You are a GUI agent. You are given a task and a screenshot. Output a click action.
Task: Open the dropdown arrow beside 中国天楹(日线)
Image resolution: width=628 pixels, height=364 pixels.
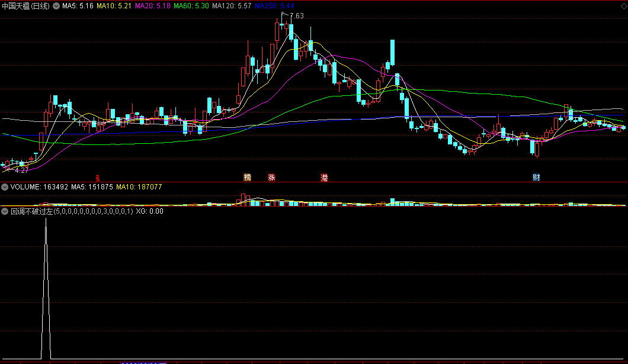56,6
